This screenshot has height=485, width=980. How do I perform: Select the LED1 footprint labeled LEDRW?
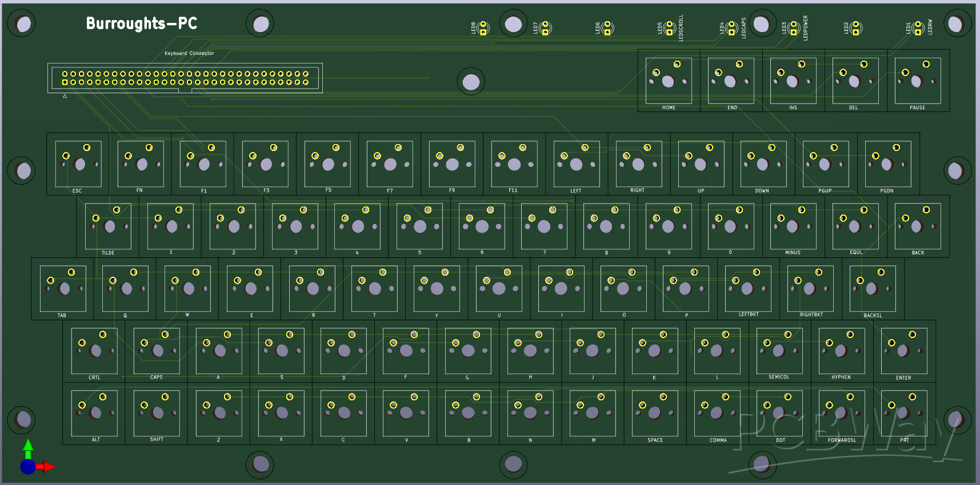click(x=918, y=27)
